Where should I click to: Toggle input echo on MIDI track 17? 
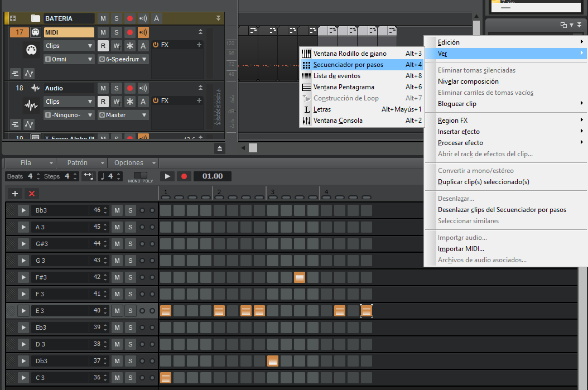[143, 32]
